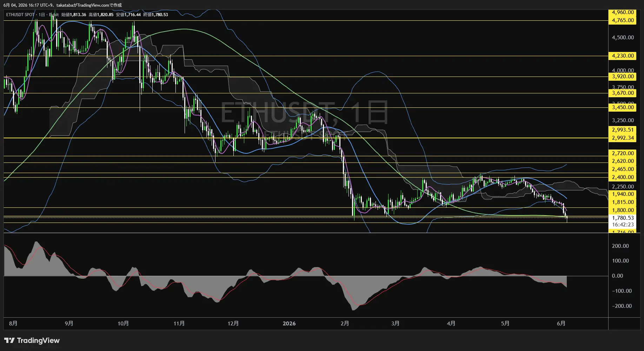Viewport: 644px width, 351px height.
Task: Select the 3,920.00 price label
Action: (623, 77)
